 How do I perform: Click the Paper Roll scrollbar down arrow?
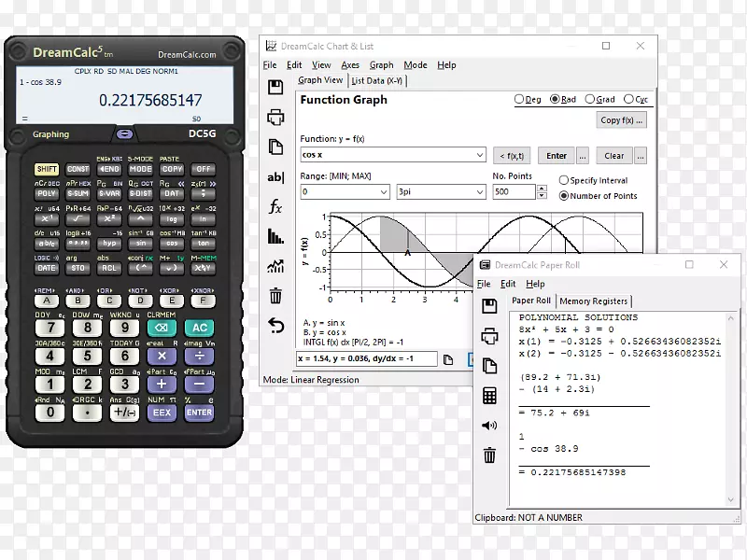pos(731,499)
